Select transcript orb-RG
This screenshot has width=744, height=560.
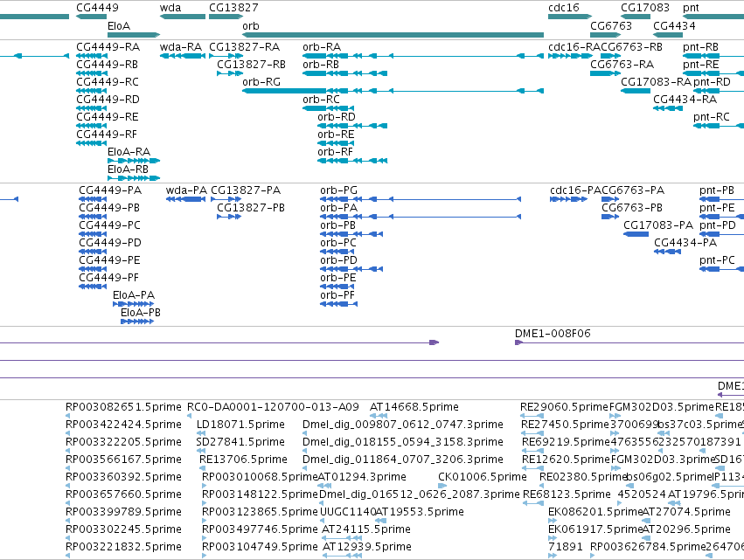click(x=393, y=91)
